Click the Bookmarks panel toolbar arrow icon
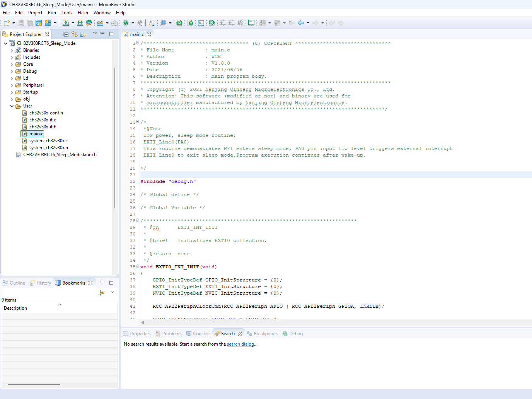 pos(101,293)
